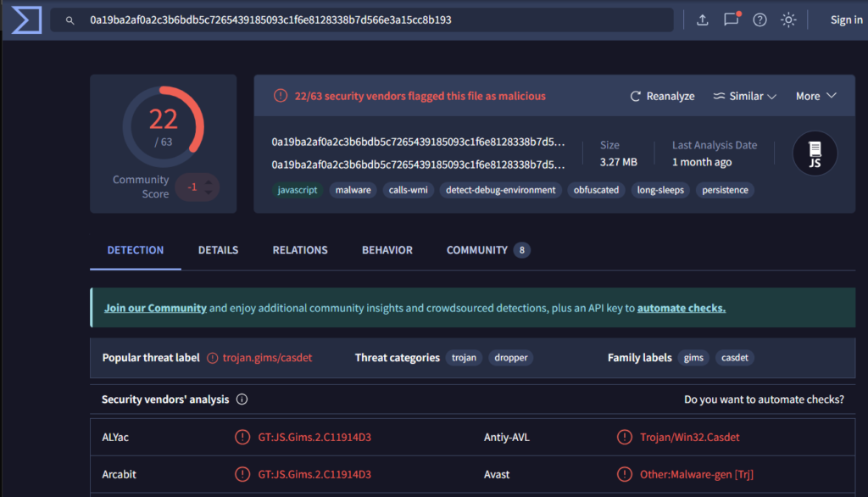Click the second file hash line
The height and width of the screenshot is (497, 868).
tap(418, 165)
